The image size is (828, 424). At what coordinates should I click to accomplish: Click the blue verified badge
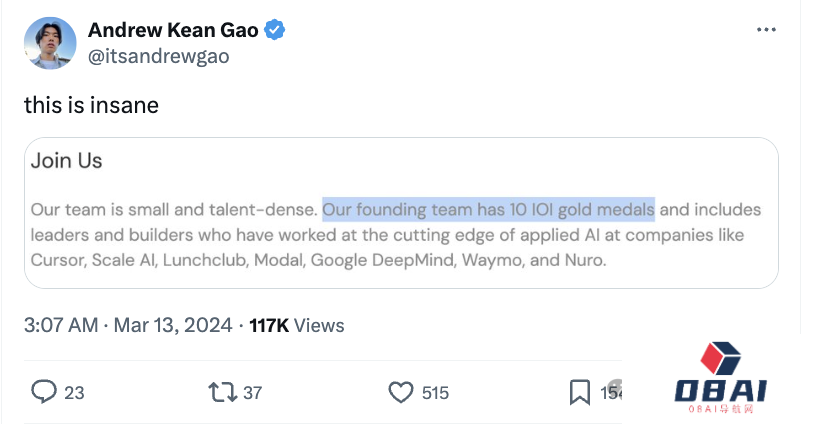[275, 31]
